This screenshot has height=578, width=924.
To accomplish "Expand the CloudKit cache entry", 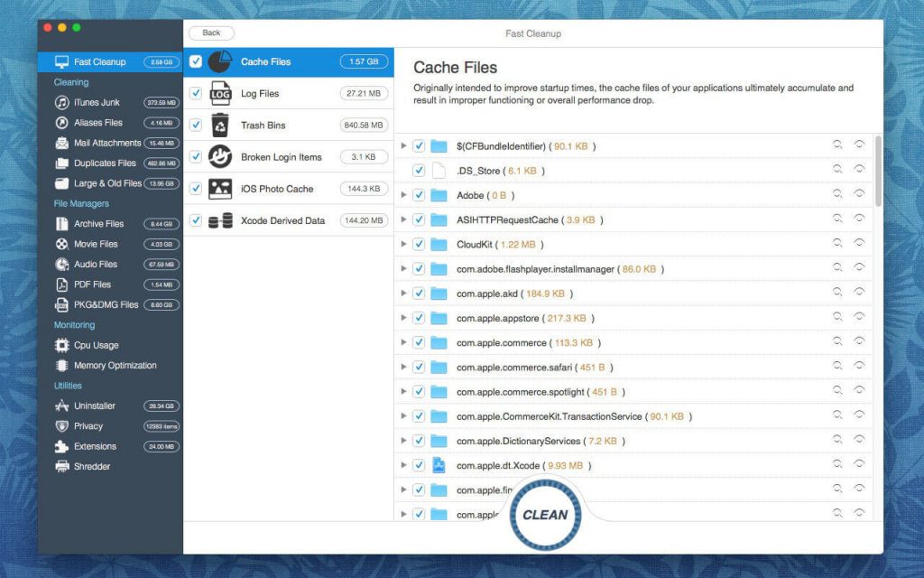I will [x=403, y=243].
